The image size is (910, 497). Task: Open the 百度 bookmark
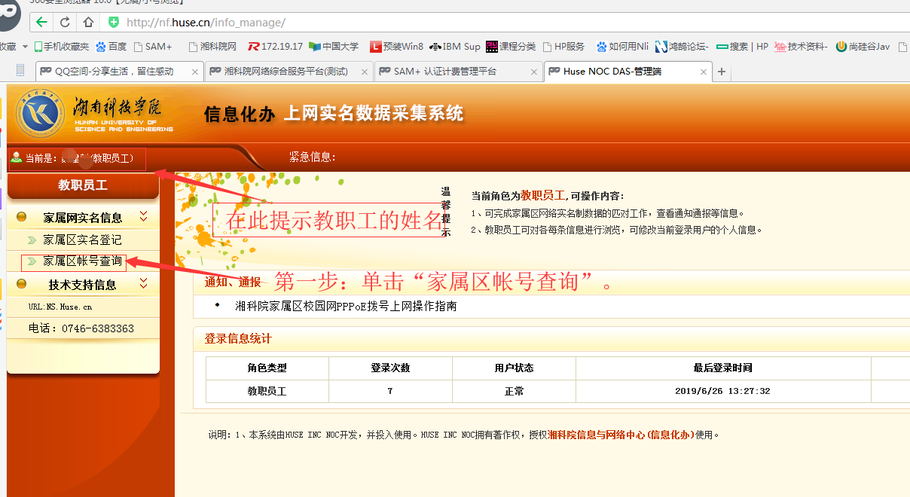point(111,46)
